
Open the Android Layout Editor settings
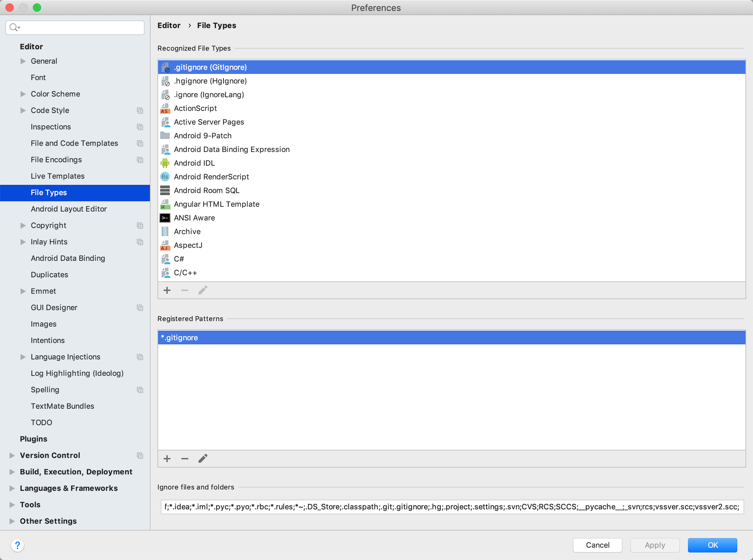coord(68,209)
